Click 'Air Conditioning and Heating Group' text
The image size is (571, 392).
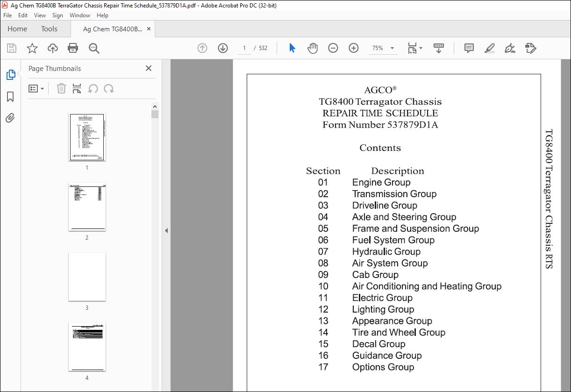[427, 286]
